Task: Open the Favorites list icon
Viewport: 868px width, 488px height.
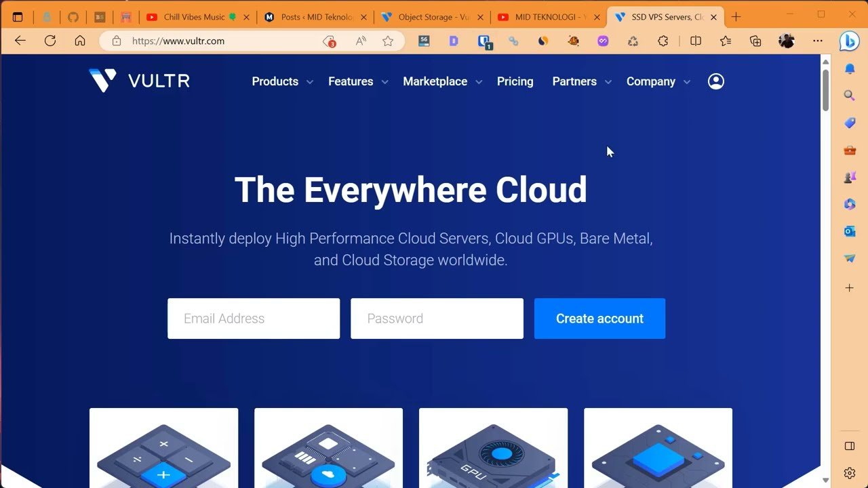Action: coord(726,41)
